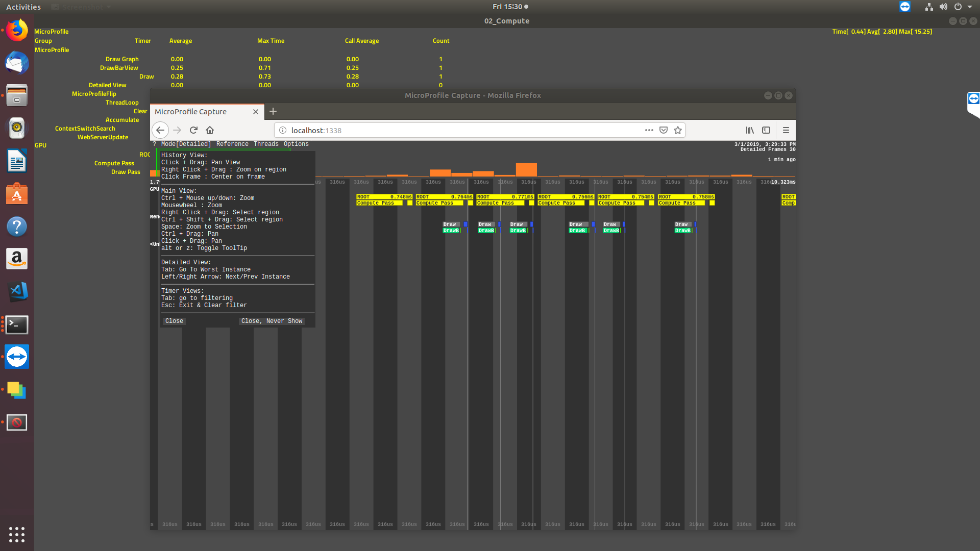Image resolution: width=980 pixels, height=551 pixels.
Task: Toggle the Firefox sidebar view icon
Action: (766, 131)
